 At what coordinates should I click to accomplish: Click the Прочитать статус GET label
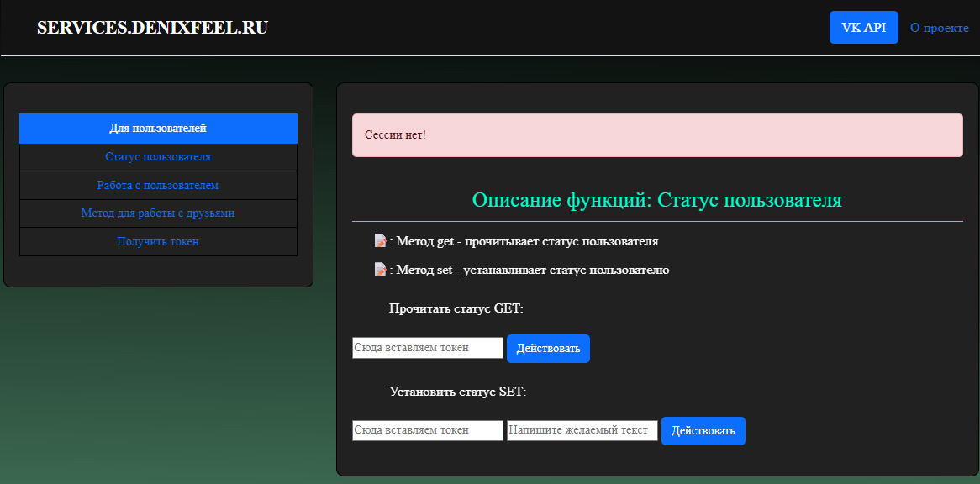456,308
